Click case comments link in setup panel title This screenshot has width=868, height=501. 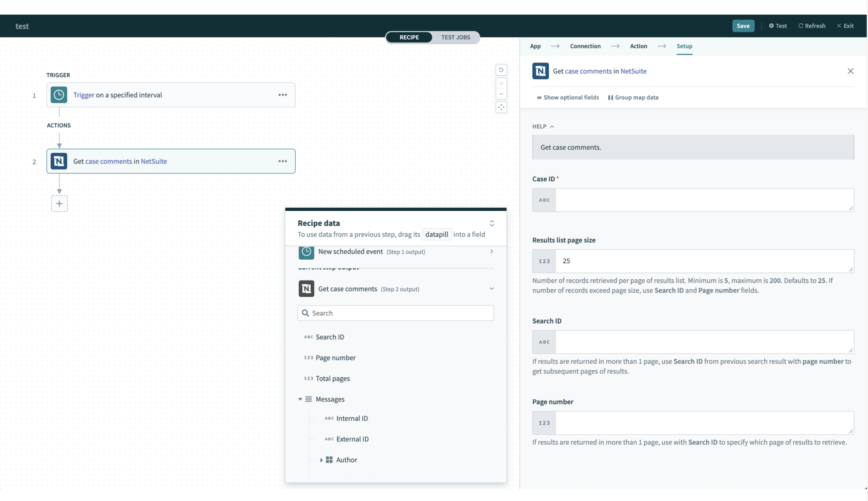588,71
